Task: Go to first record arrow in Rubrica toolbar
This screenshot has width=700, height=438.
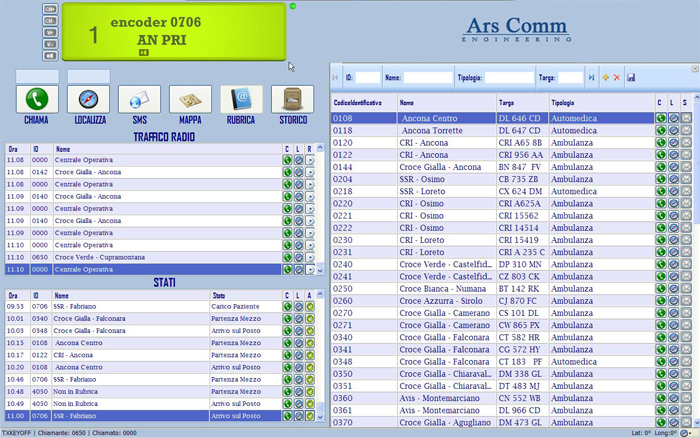Action: 335,77
